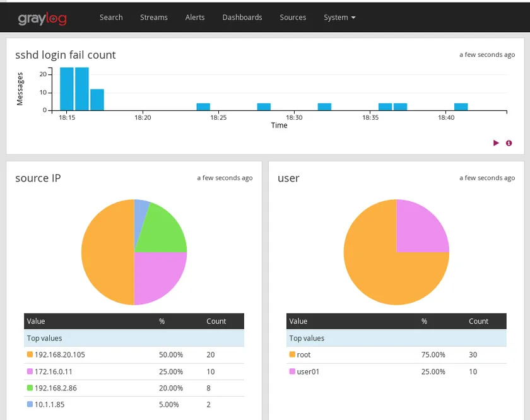Click the histogram bar near 18:40

tap(461, 107)
